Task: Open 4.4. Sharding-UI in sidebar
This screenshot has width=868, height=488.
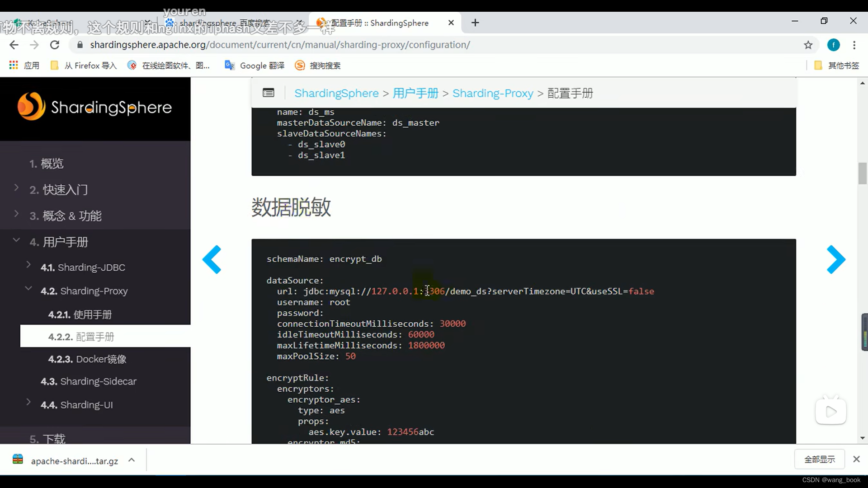Action: (77, 405)
